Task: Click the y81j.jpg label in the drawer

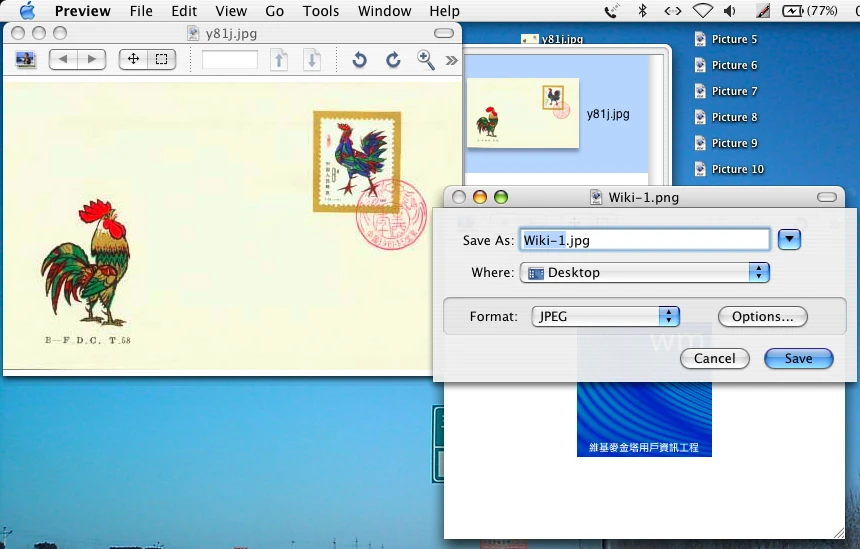Action: pyautogui.click(x=608, y=114)
